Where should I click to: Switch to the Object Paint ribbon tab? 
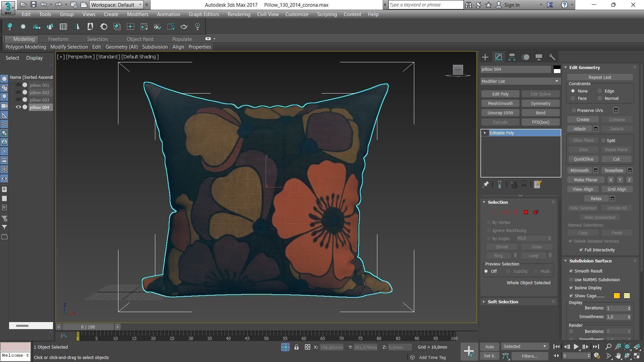click(x=140, y=39)
